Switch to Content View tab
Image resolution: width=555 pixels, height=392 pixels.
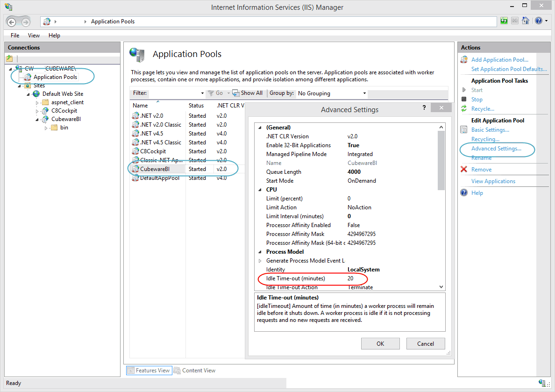tap(195, 371)
